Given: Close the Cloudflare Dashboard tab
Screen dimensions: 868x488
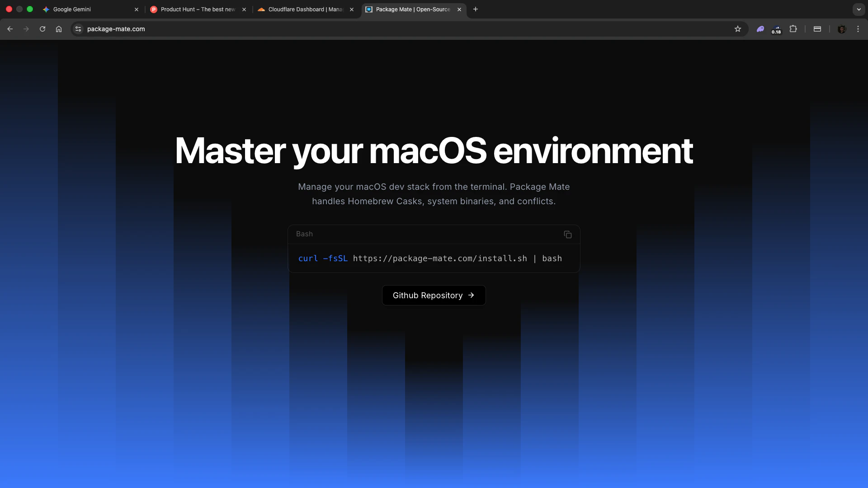Looking at the screenshot, I should 352,9.
